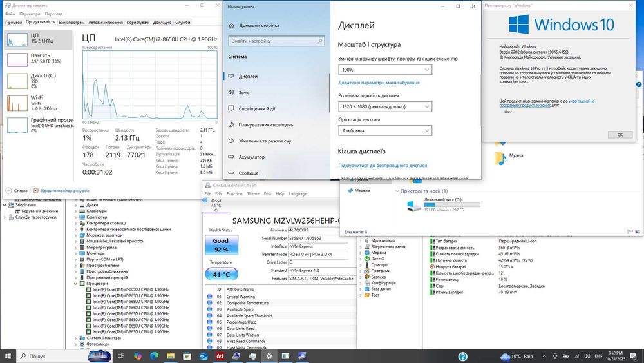Select Безпека node in the AIDA64 tree
Screen dimensions: 644x363
click(x=378, y=277)
